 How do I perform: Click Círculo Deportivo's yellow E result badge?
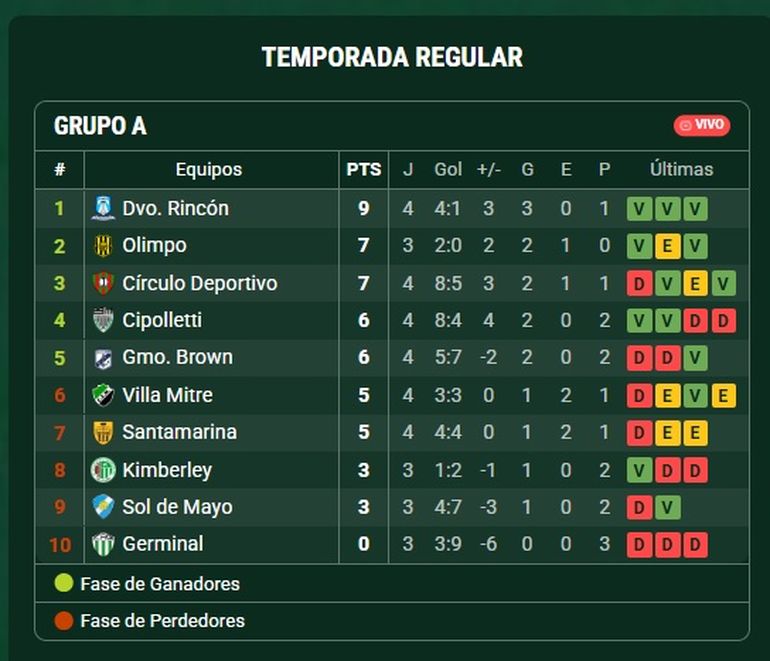click(696, 284)
